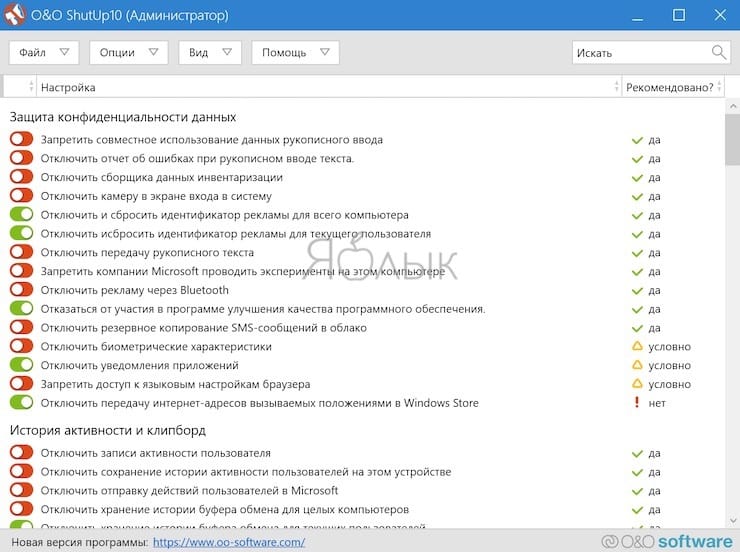
Task: Click нет recommendation label for Windows Store row
Action: [657, 403]
